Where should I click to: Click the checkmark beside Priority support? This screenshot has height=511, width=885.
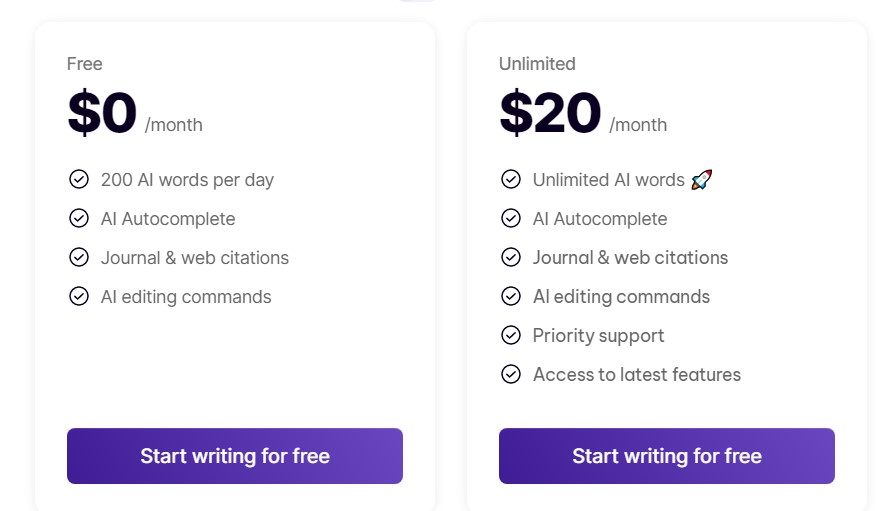(511, 335)
